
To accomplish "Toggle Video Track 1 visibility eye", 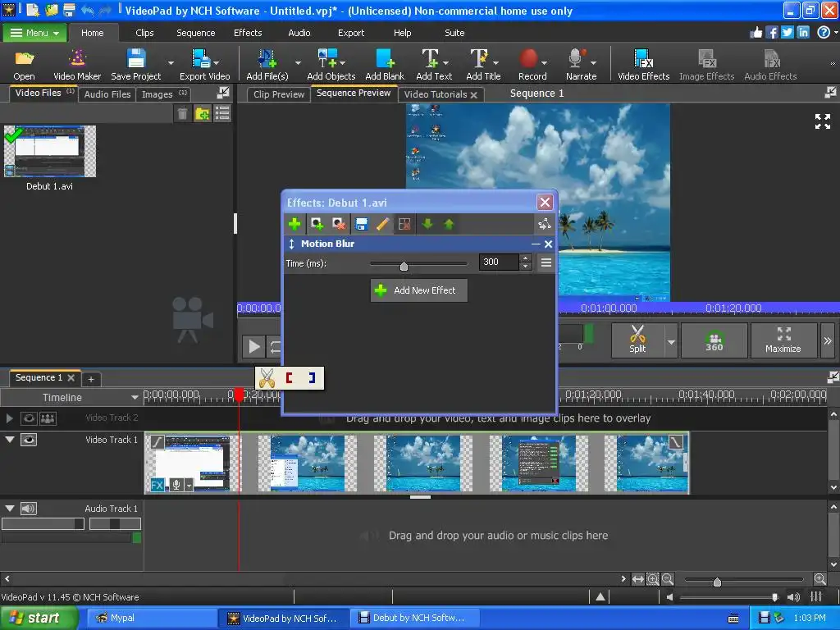I will click(x=29, y=440).
